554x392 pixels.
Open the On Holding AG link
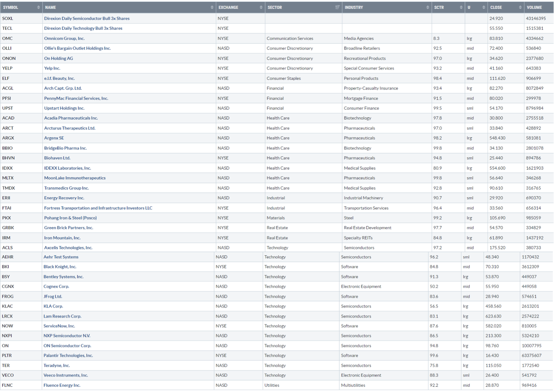pyautogui.click(x=58, y=58)
